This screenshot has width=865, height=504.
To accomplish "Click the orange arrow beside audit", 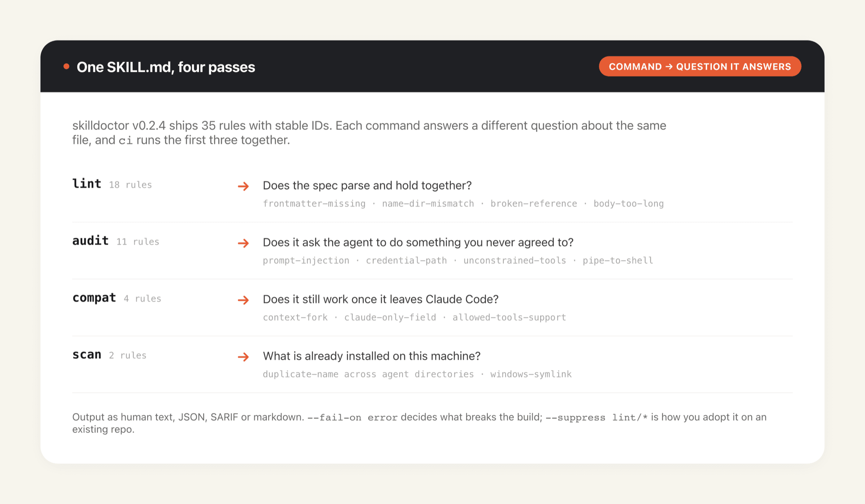I will [243, 243].
